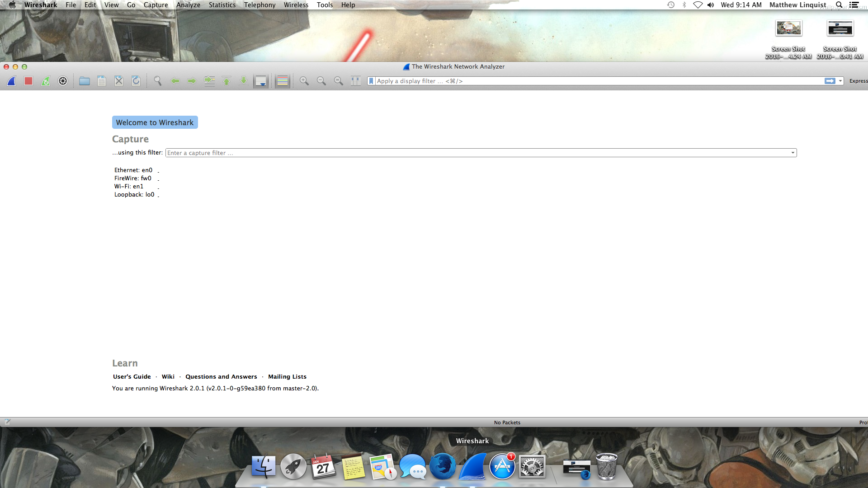This screenshot has width=868, height=488.
Task: Select the Wi-Fi: en1 interface
Action: [129, 186]
